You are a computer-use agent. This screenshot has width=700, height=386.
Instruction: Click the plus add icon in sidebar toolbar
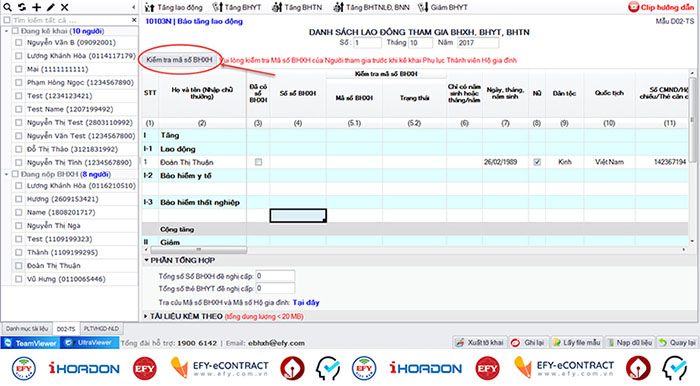(37, 7)
